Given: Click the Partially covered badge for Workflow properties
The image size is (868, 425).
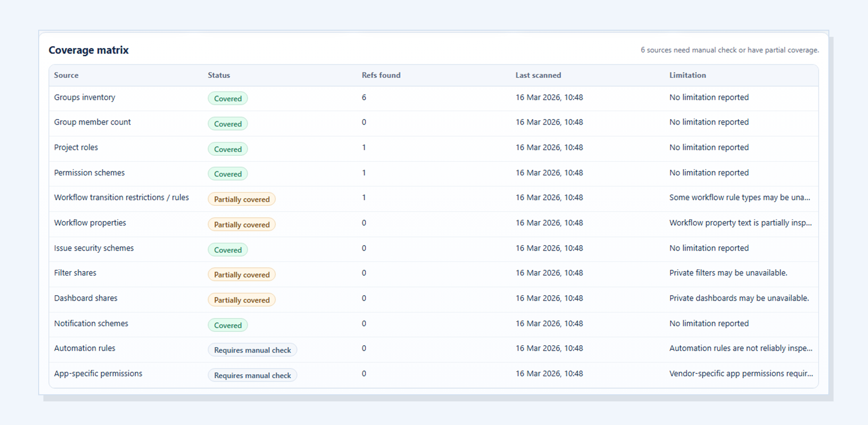Looking at the screenshot, I should (x=242, y=224).
